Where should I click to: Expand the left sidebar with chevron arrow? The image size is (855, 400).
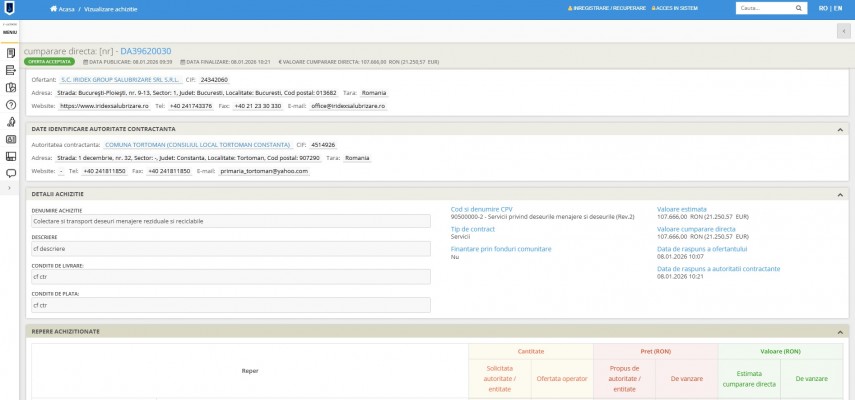tap(10, 188)
